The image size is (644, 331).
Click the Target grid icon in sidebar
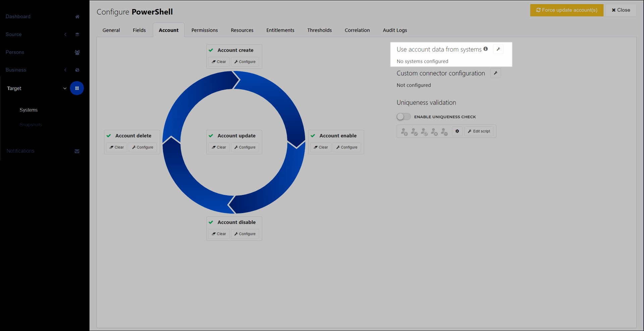(77, 88)
